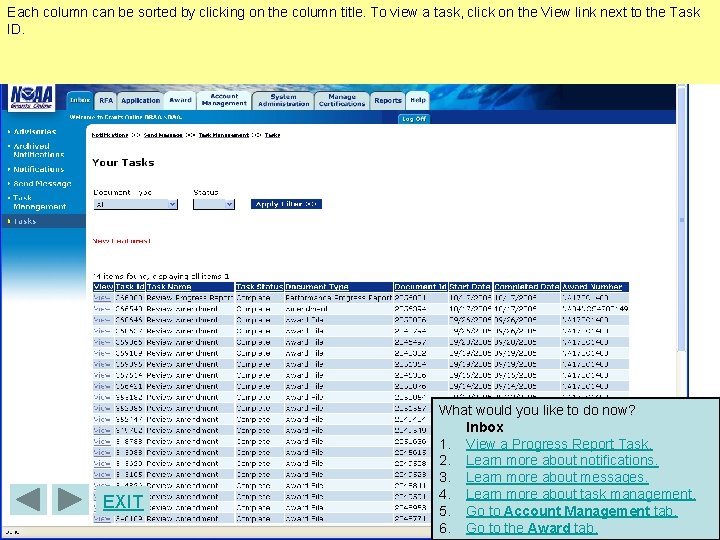Sort by the View column header
The width and height of the screenshot is (720, 540).
coord(103,287)
